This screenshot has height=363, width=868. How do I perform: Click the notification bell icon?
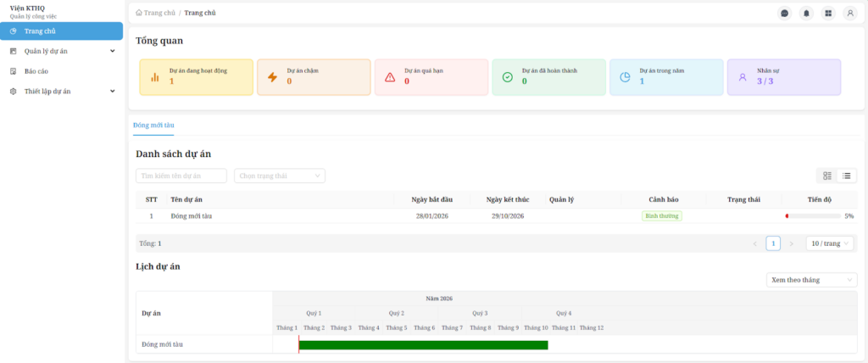(806, 13)
